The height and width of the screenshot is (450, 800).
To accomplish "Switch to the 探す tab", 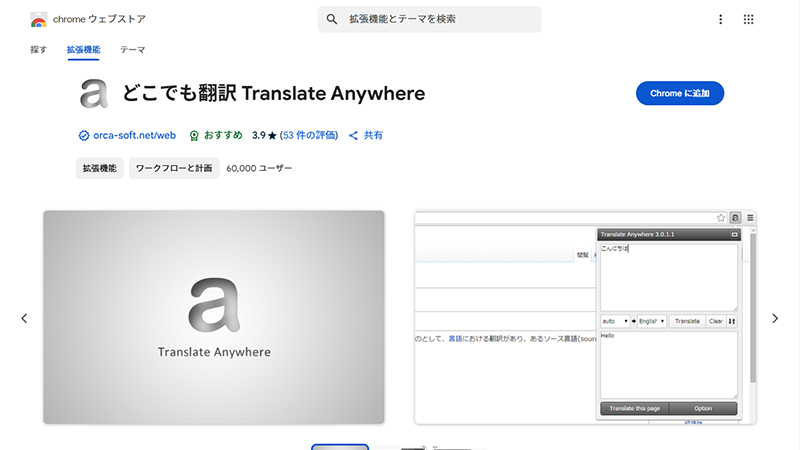I will pyautogui.click(x=39, y=49).
